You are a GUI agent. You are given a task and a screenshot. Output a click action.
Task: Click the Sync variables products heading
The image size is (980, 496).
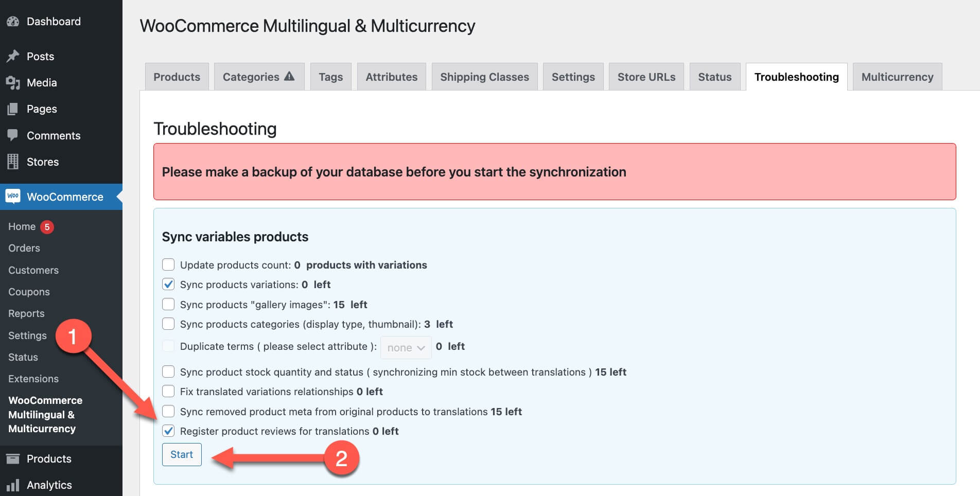coord(235,237)
